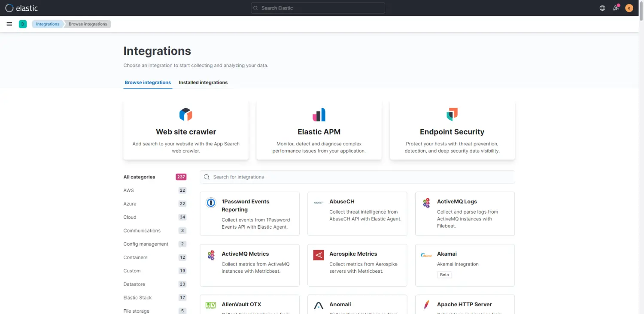Switch to Browse integrations tab
644x314 pixels.
point(148,82)
